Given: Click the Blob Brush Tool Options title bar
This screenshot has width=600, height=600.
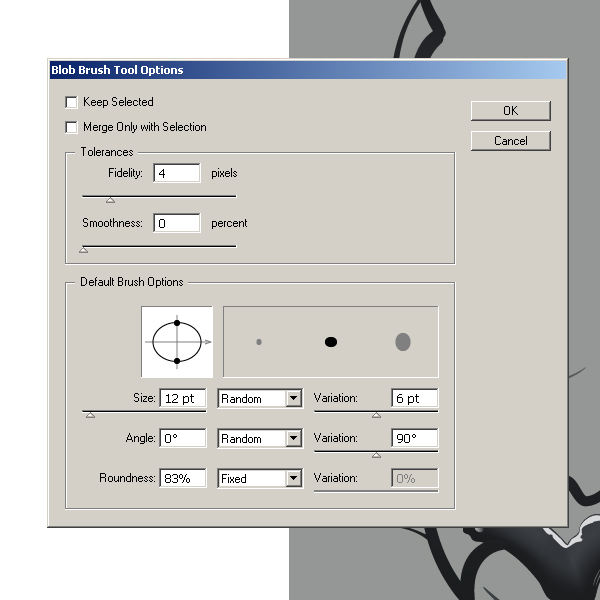Looking at the screenshot, I should click(x=308, y=70).
